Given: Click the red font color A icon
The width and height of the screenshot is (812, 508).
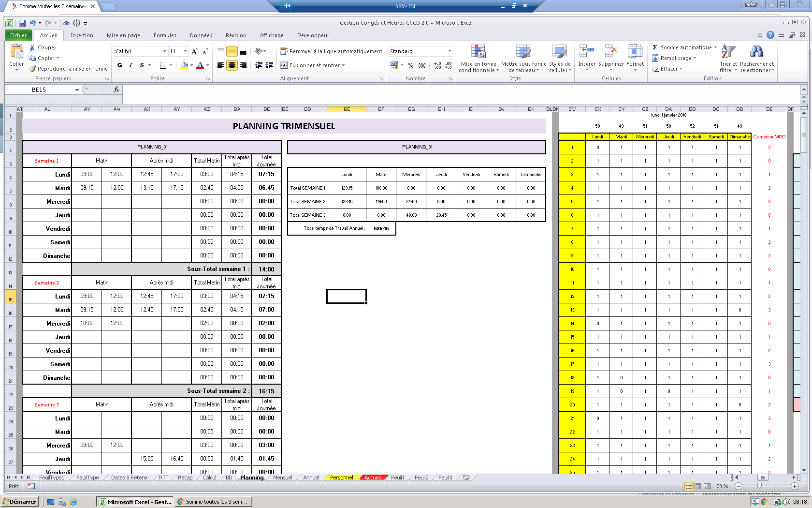Looking at the screenshot, I should (x=200, y=65).
